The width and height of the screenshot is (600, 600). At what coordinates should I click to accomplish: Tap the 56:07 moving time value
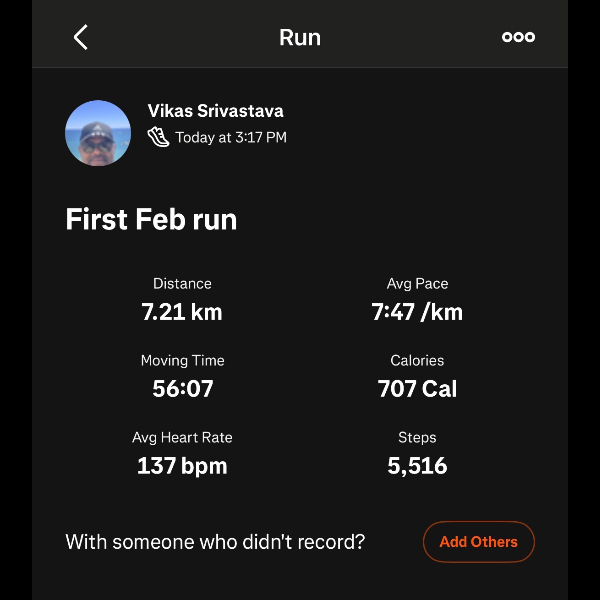(182, 389)
